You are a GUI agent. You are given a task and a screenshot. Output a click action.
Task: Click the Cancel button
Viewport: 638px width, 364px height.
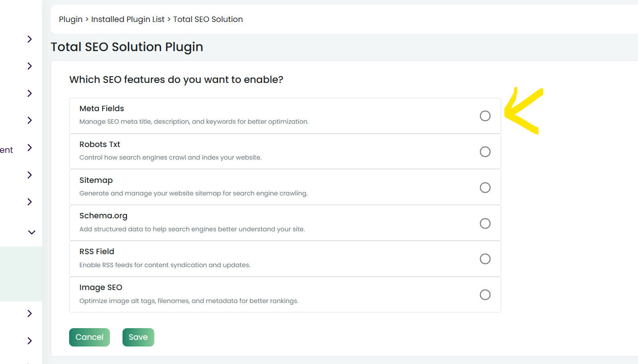pos(89,338)
